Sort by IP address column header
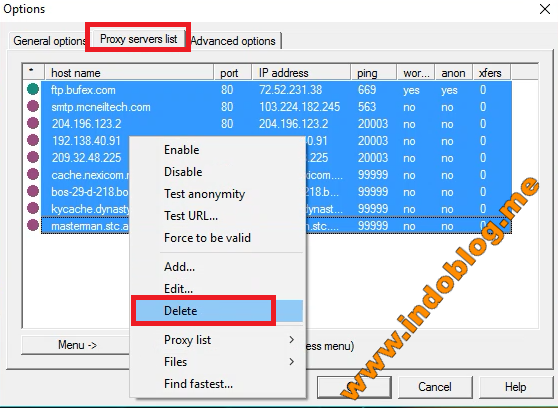The width and height of the screenshot is (558, 408). pos(301,73)
